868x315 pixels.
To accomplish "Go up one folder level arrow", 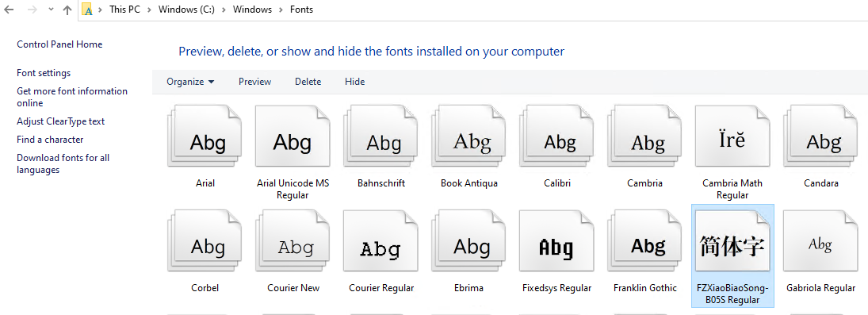I will click(67, 10).
